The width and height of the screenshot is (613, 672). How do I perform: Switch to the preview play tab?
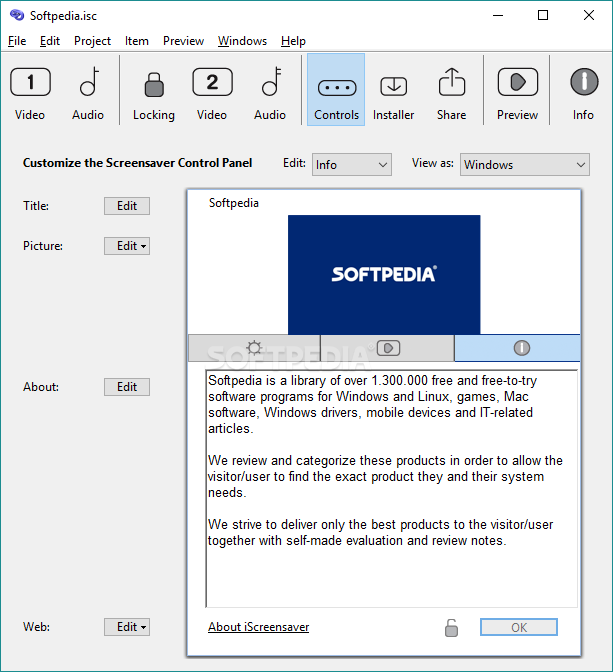click(388, 348)
